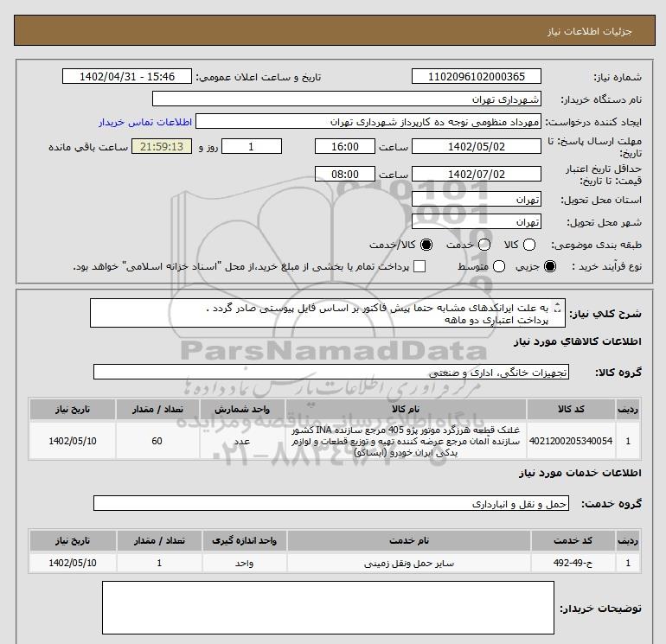Toggle the اسناد خزانه اسلامی payment checkbox
The image size is (666, 644).
[419, 266]
